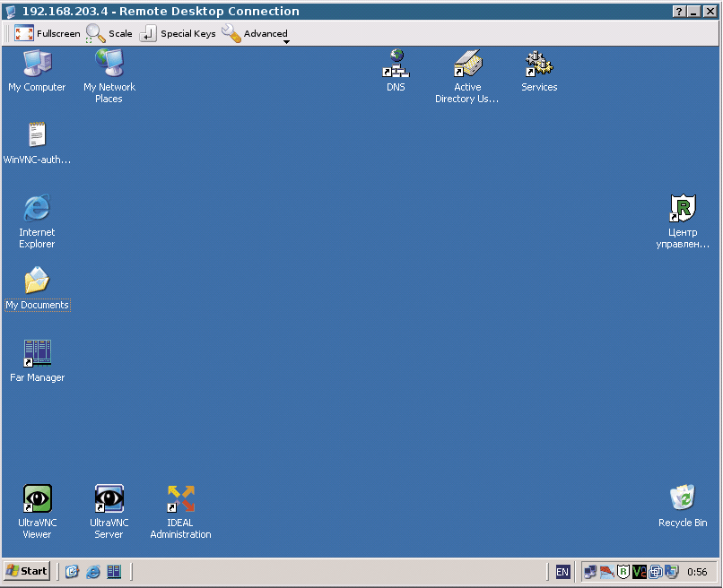This screenshot has height=588, width=723.
Task: Click the taskbar clock showing 0:56
Action: [697, 572]
